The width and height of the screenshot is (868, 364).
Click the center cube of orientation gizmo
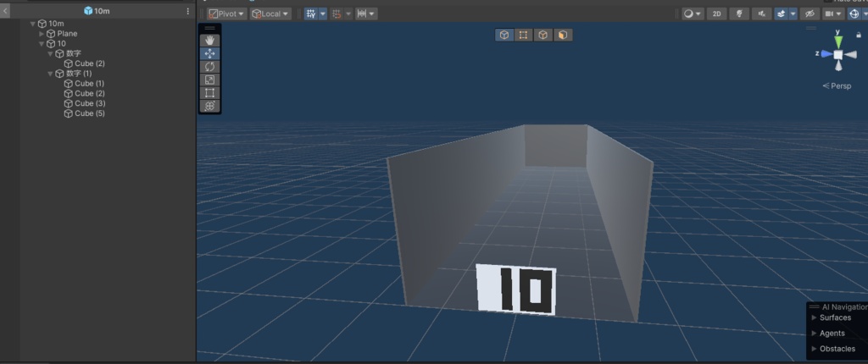[838, 54]
